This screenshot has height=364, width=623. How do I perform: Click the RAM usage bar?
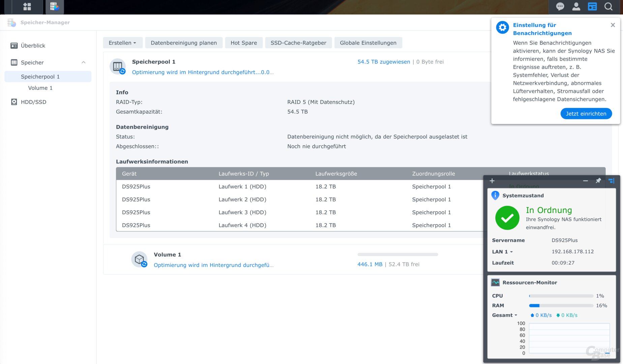point(561,306)
